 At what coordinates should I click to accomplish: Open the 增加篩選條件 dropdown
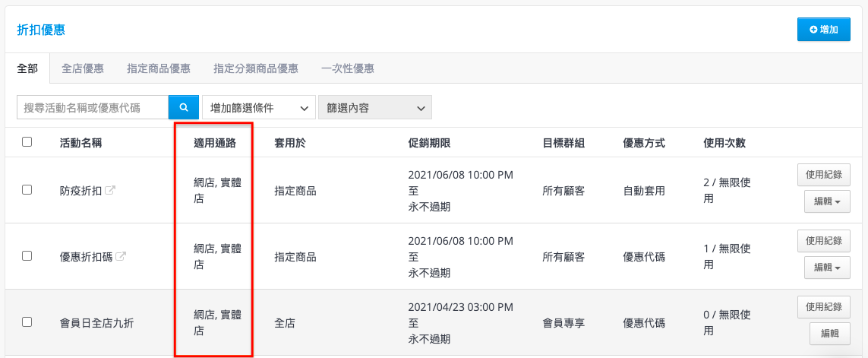pyautogui.click(x=259, y=108)
